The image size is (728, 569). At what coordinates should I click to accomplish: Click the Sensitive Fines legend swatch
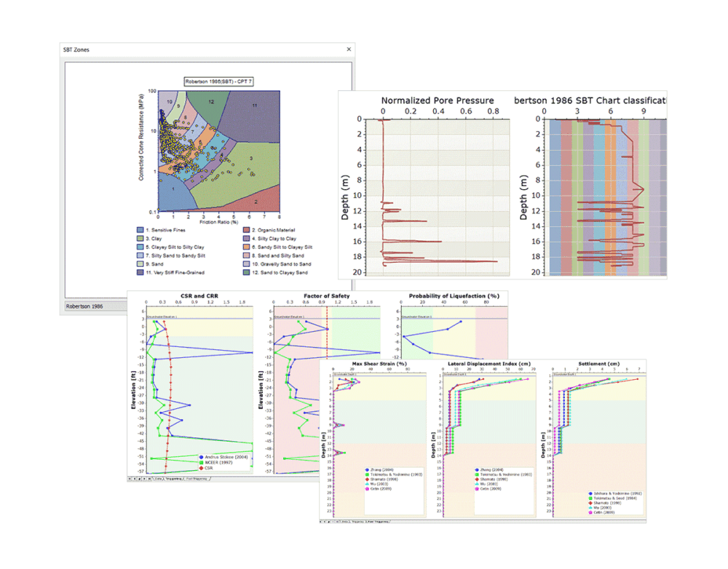(x=140, y=229)
